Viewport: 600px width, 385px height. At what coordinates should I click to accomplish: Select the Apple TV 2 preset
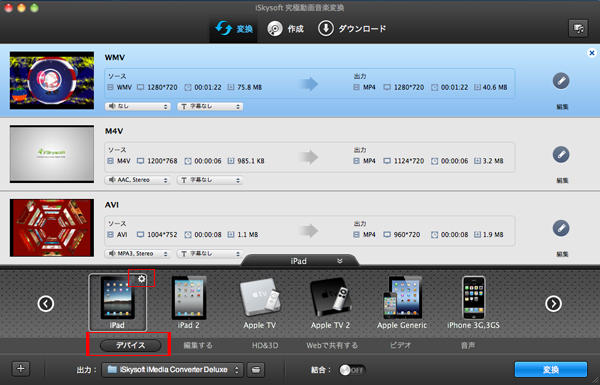[330, 302]
